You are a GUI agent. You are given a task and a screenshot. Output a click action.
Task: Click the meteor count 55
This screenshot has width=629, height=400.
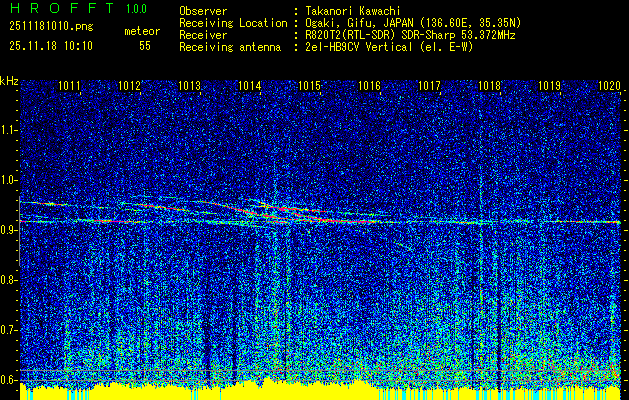point(145,46)
